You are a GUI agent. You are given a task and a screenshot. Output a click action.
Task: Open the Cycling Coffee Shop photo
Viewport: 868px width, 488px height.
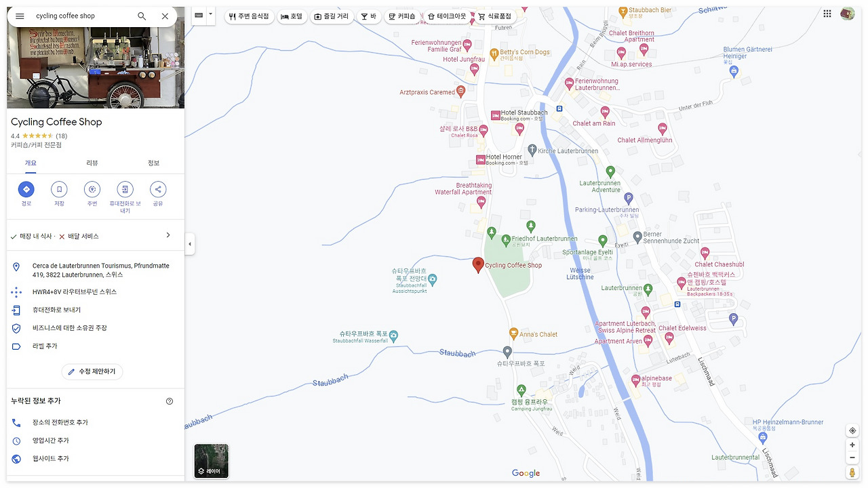coord(96,67)
